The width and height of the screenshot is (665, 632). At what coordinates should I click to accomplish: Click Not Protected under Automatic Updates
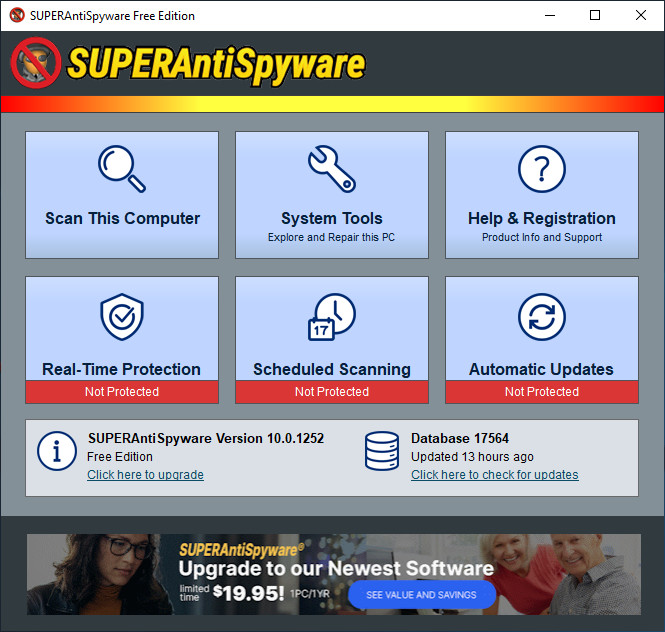click(x=542, y=392)
